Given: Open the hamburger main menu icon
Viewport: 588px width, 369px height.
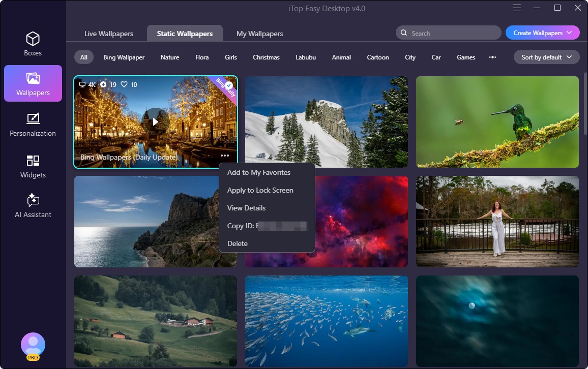Looking at the screenshot, I should click(x=517, y=8).
